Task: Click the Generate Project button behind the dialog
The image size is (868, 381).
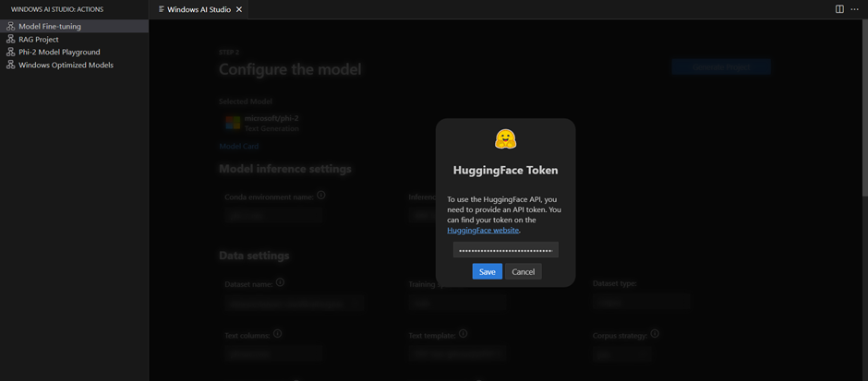Action: (x=721, y=67)
